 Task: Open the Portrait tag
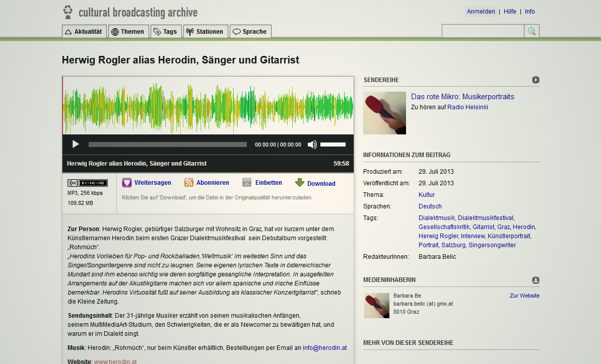click(428, 245)
